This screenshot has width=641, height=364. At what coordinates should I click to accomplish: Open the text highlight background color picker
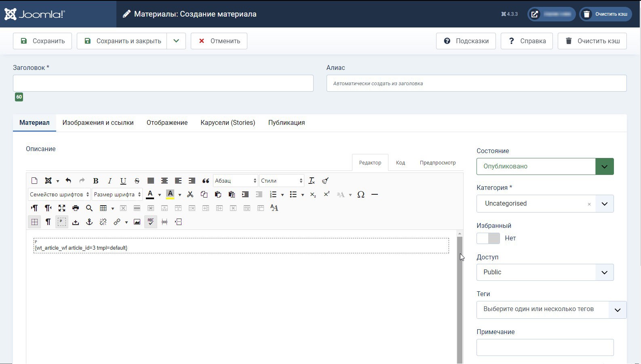click(x=179, y=195)
